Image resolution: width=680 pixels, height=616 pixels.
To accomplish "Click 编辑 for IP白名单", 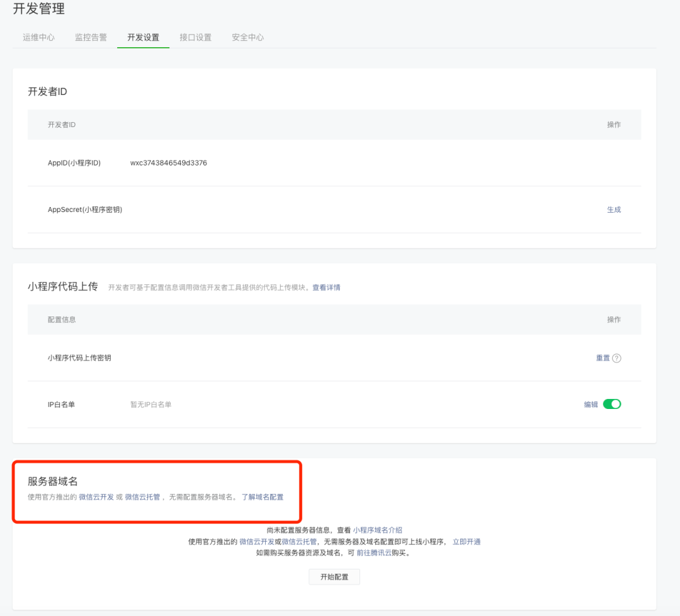I will [x=591, y=405].
